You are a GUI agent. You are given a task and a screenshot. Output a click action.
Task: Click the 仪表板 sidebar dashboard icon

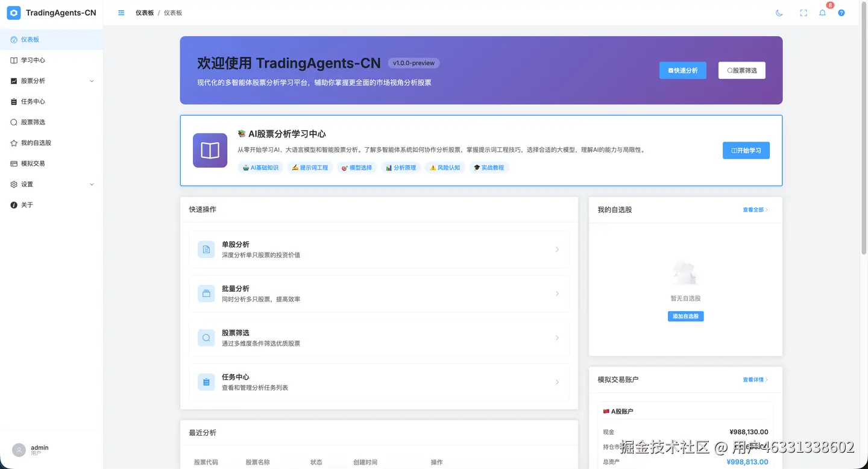tap(14, 40)
